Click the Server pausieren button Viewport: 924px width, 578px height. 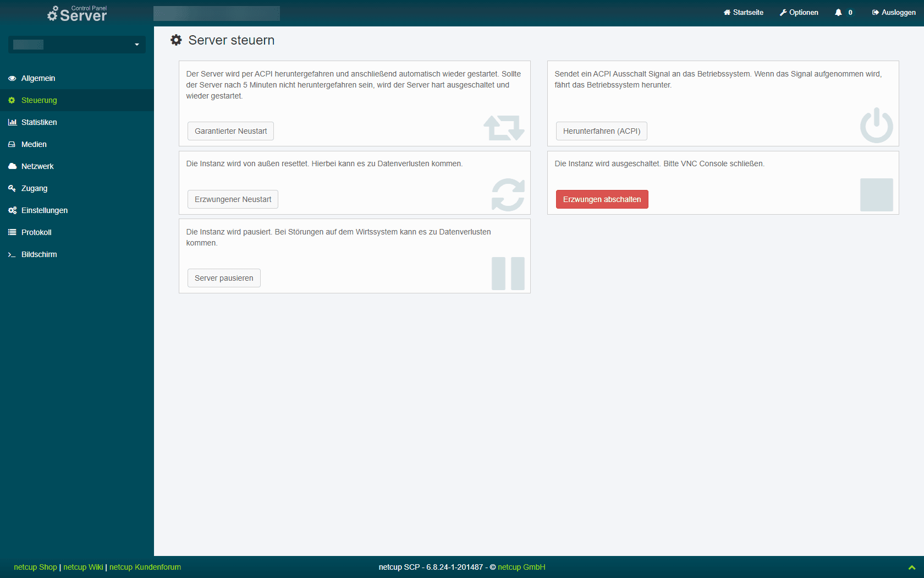pyautogui.click(x=224, y=278)
